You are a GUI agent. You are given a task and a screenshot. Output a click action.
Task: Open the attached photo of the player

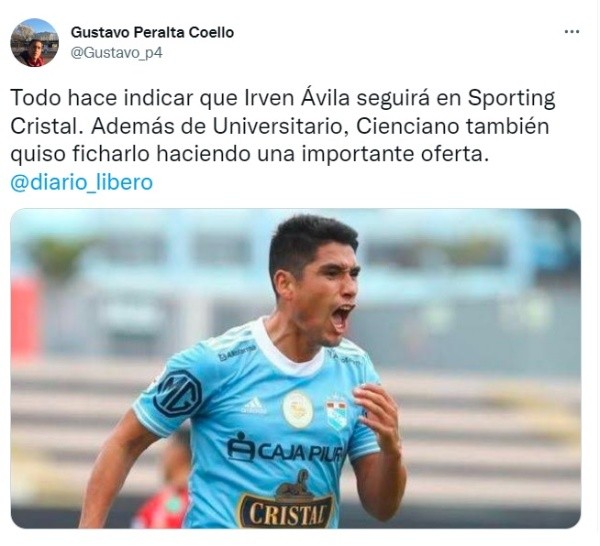pyautogui.click(x=295, y=368)
